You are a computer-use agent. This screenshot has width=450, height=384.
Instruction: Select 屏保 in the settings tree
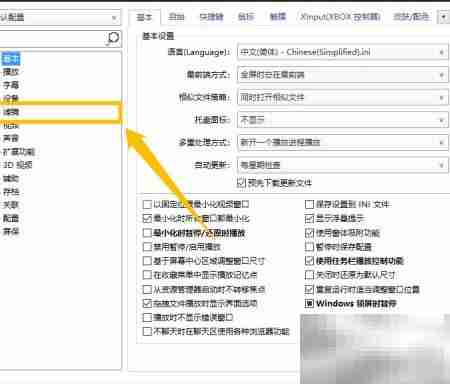(x=11, y=231)
